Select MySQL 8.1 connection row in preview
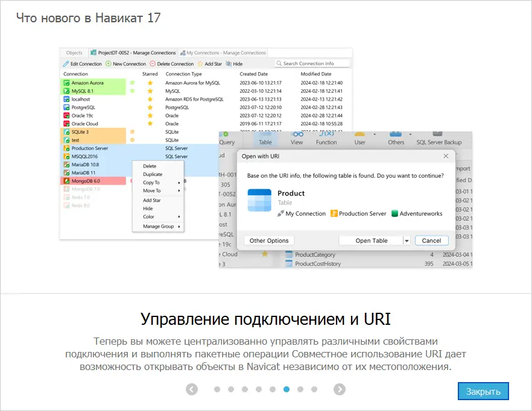 (x=93, y=91)
